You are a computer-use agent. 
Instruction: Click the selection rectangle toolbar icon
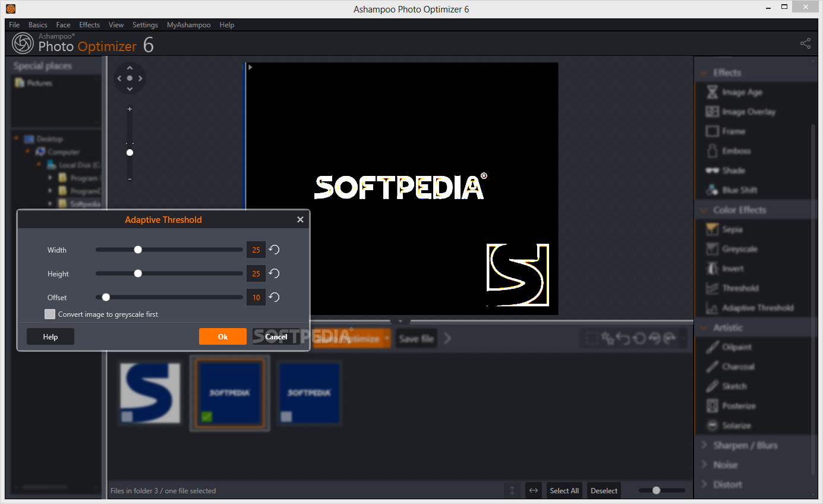point(592,338)
